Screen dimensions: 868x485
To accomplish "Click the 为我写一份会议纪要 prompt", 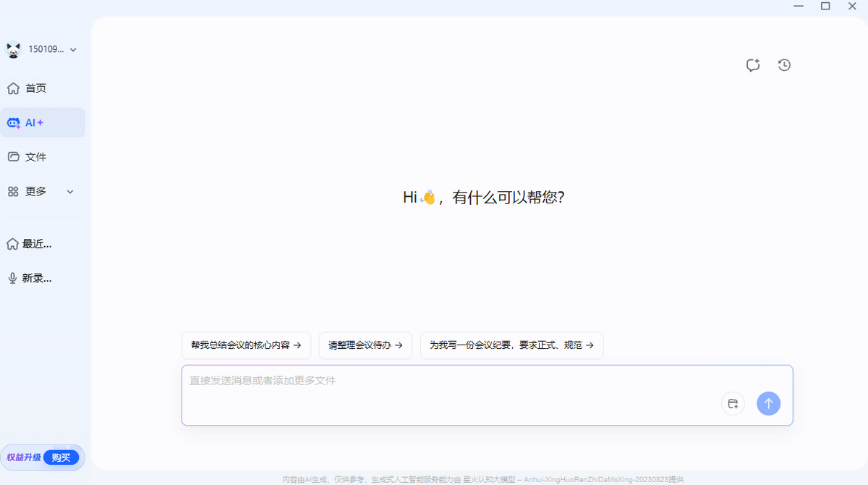I will (511, 345).
